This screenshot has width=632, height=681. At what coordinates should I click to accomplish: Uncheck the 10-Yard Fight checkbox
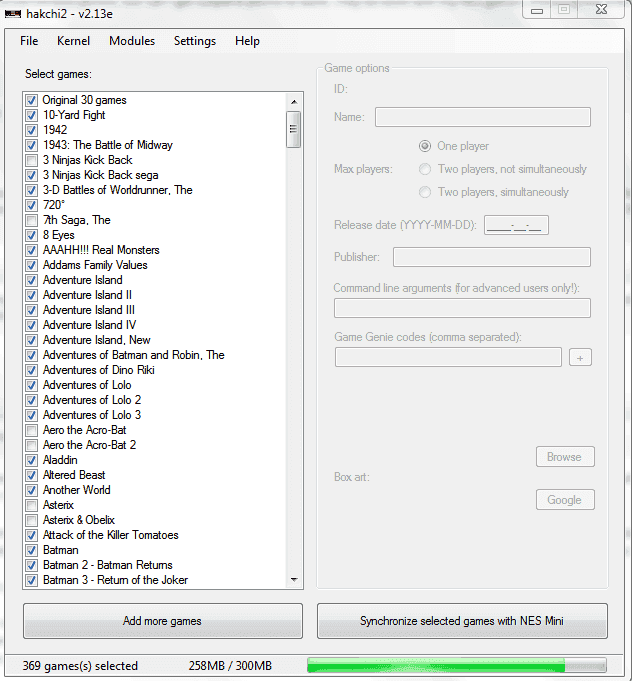coord(31,115)
